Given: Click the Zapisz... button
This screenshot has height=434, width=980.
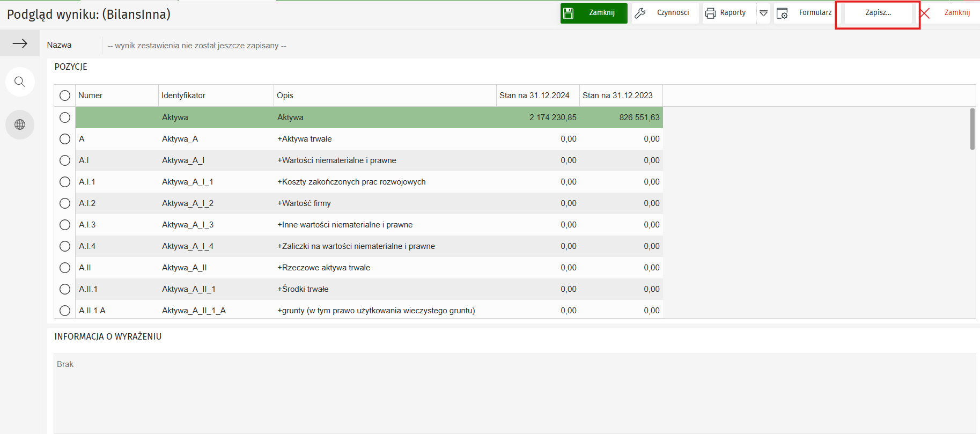Looking at the screenshot, I should 878,13.
